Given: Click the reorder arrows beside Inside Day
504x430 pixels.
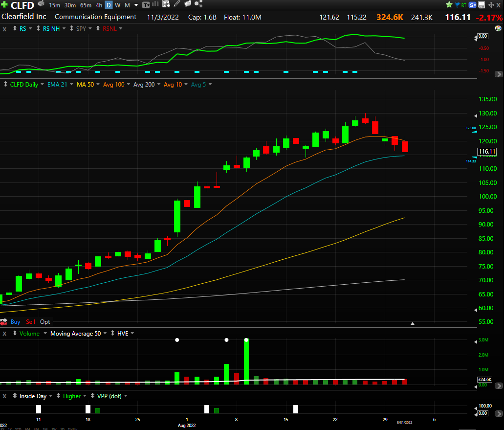Looking at the screenshot, I should tap(15, 396).
